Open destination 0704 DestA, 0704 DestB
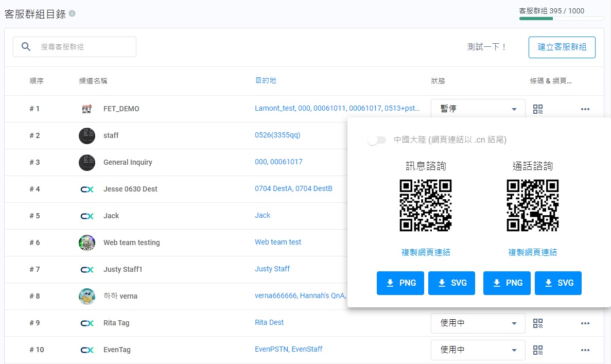 pos(293,188)
